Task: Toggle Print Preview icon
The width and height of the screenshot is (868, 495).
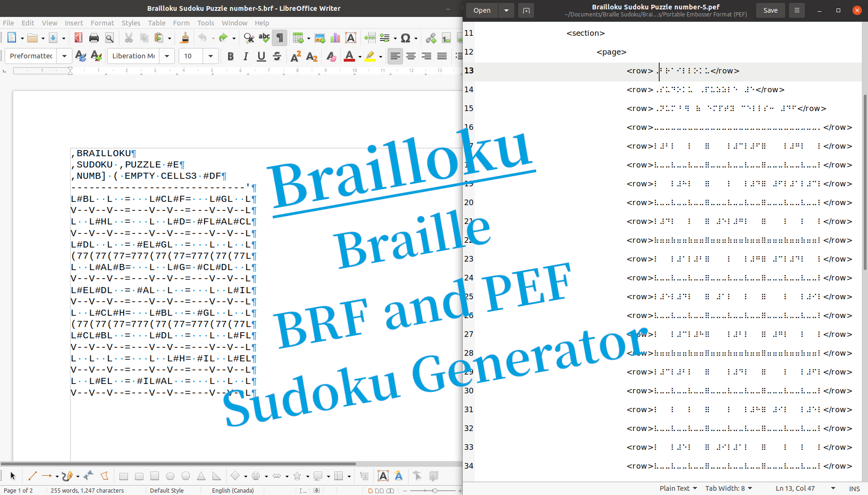Action: coord(110,38)
